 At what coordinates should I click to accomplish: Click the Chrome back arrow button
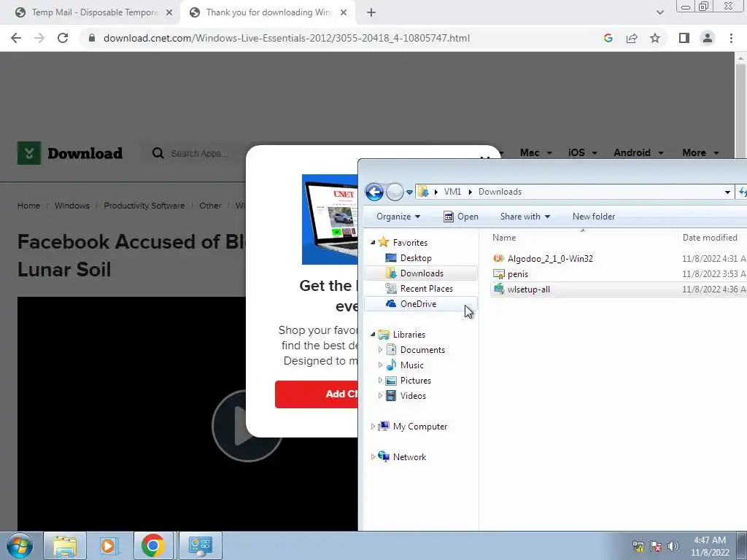click(x=16, y=38)
